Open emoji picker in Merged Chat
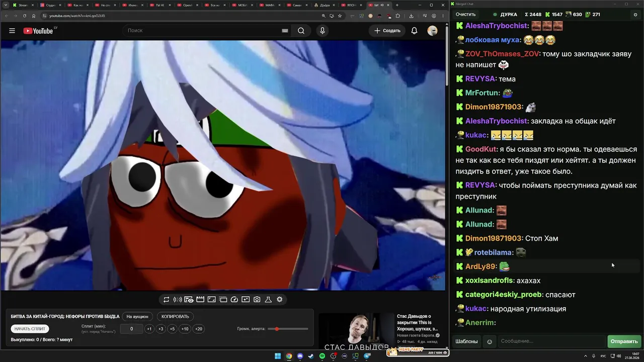This screenshot has height=362, width=644. point(490,342)
